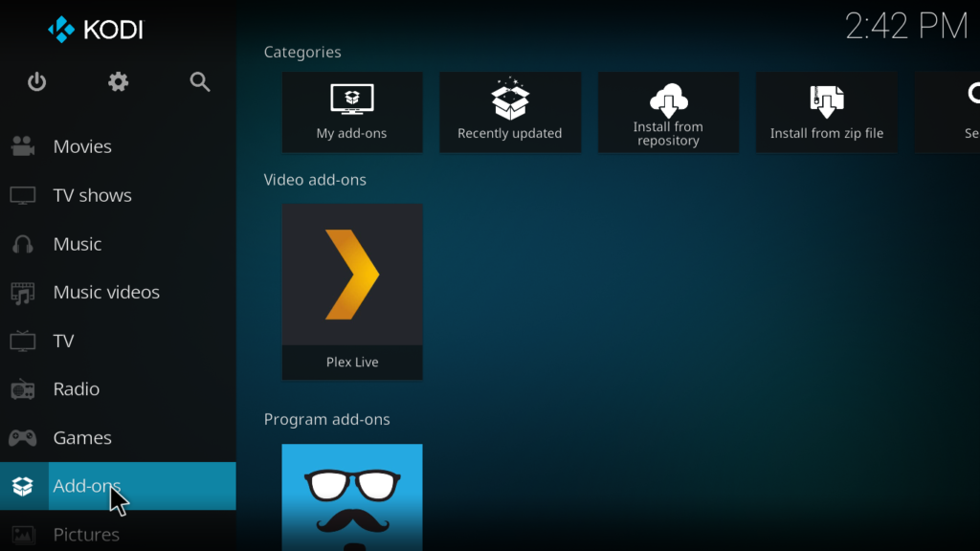Open the mustache glasses program add-on
Viewport: 980px width, 551px height.
(x=352, y=496)
